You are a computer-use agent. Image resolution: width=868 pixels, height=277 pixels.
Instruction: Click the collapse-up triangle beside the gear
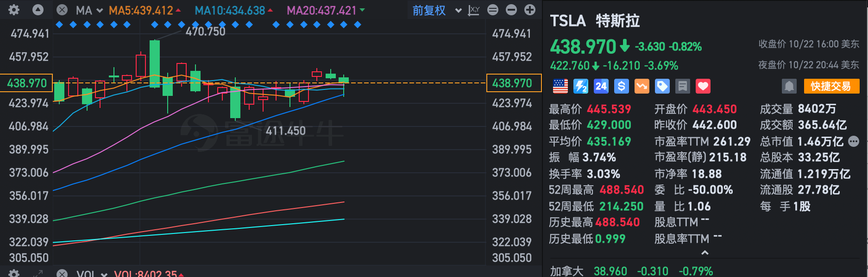pyautogui.click(x=38, y=10)
